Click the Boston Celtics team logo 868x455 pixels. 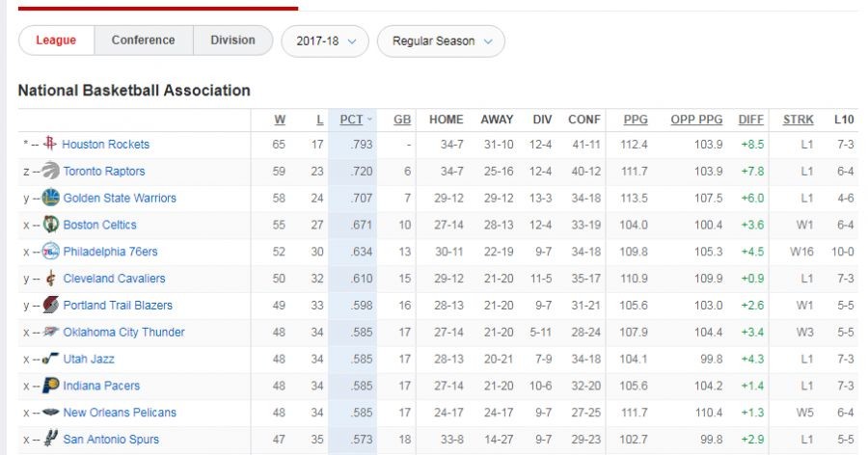[x=52, y=225]
